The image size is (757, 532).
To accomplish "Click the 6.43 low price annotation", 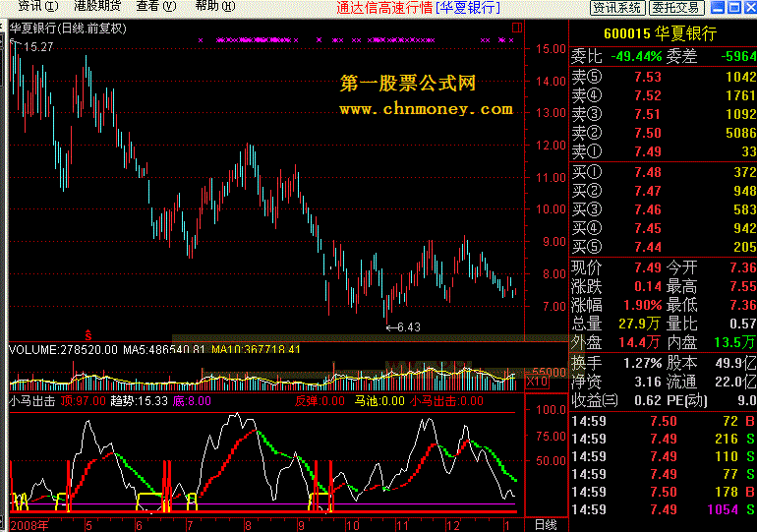I will (x=408, y=327).
